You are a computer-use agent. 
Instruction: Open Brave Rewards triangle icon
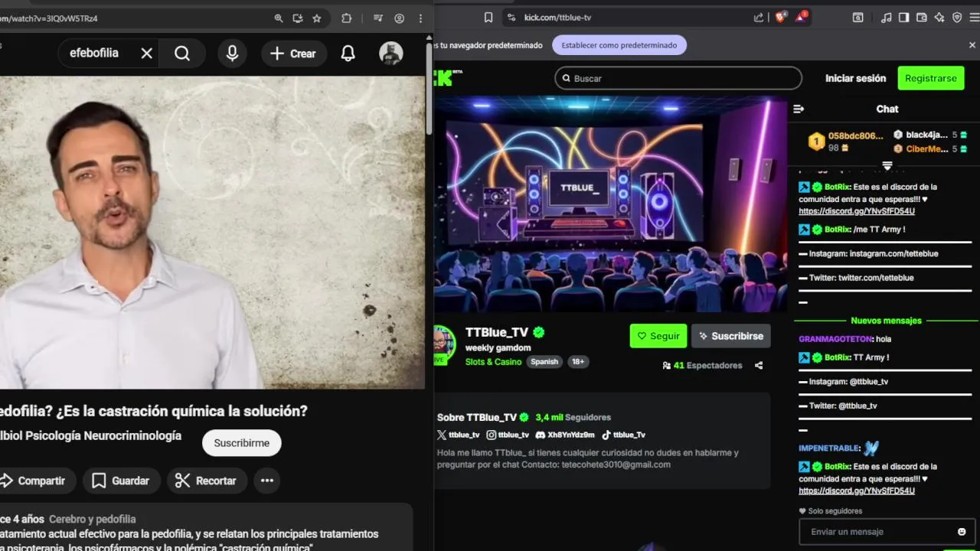(801, 17)
